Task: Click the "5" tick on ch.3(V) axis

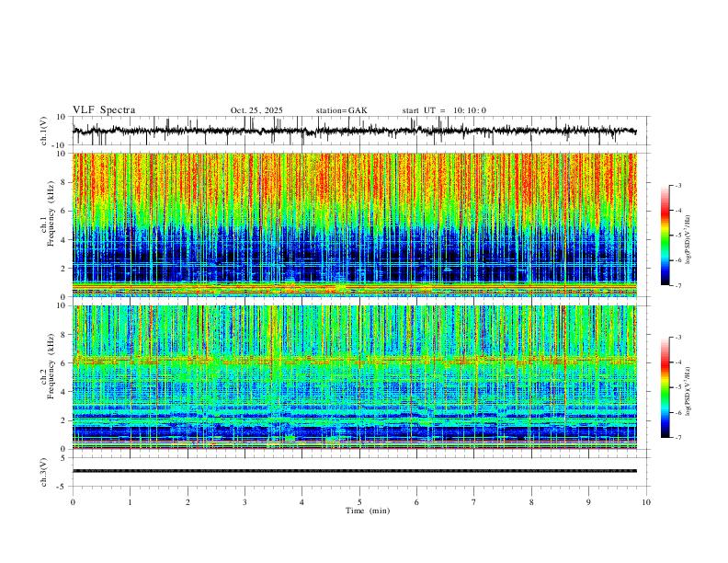Action: (63, 458)
